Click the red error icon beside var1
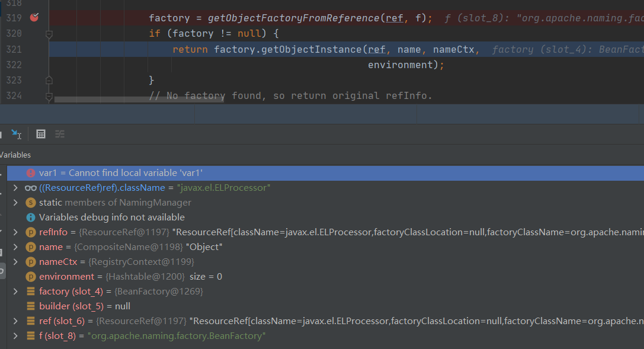 30,173
